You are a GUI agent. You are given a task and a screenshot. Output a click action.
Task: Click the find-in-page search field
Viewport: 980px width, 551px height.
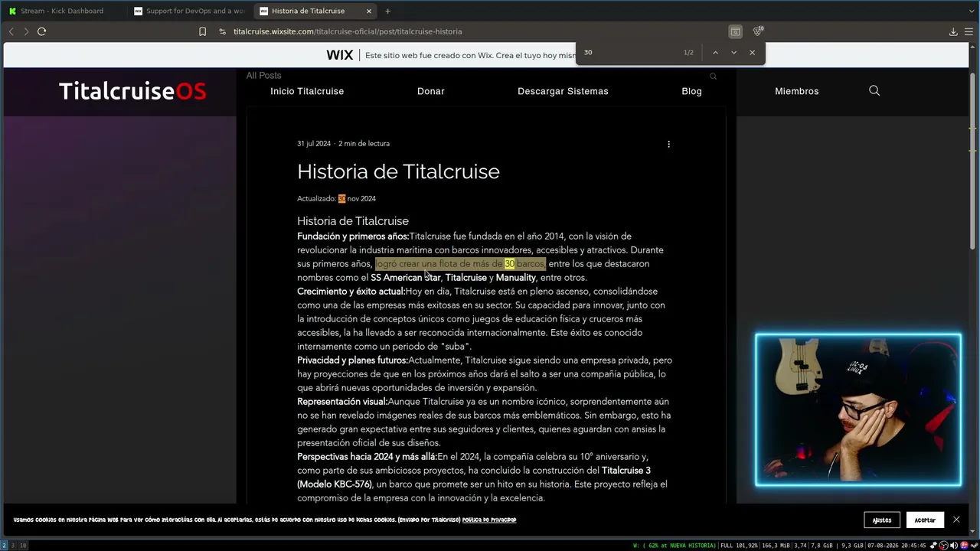pos(629,52)
